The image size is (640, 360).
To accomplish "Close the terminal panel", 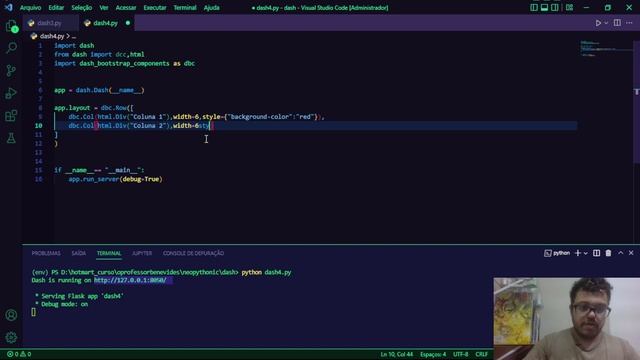I will pyautogui.click(x=631, y=253).
